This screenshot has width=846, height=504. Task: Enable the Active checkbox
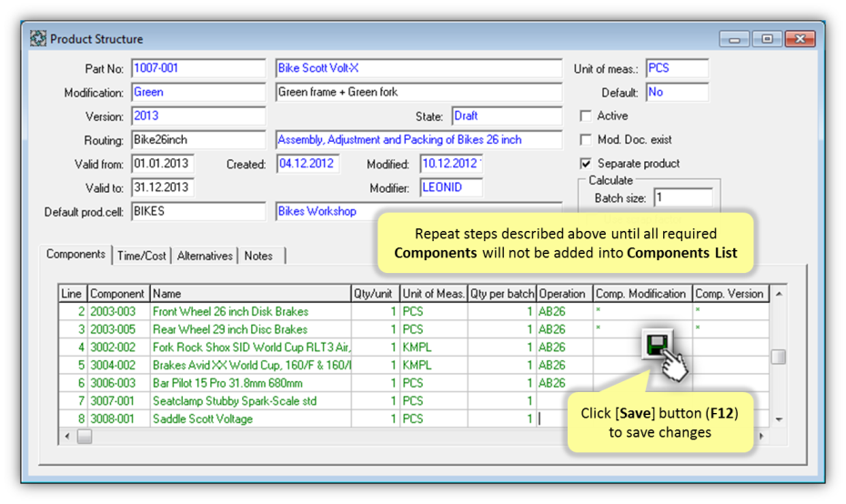click(x=586, y=116)
